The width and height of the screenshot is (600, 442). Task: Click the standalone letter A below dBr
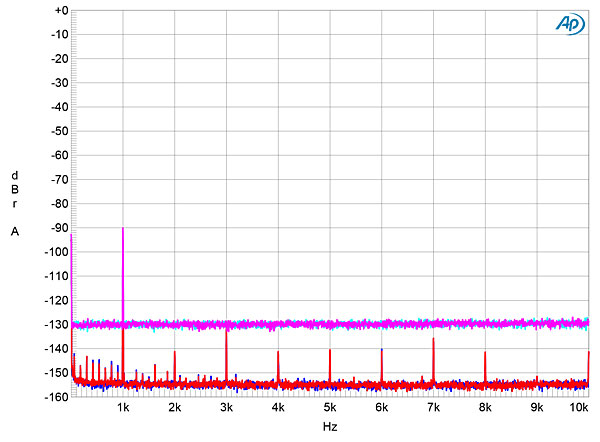point(15,231)
